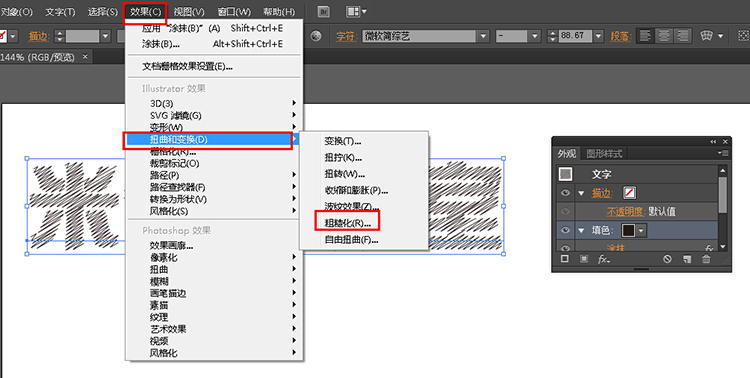Viewport: 750px width, 378px height.
Task: Click the envelope warp (make envelope) icon
Action: 706,36
